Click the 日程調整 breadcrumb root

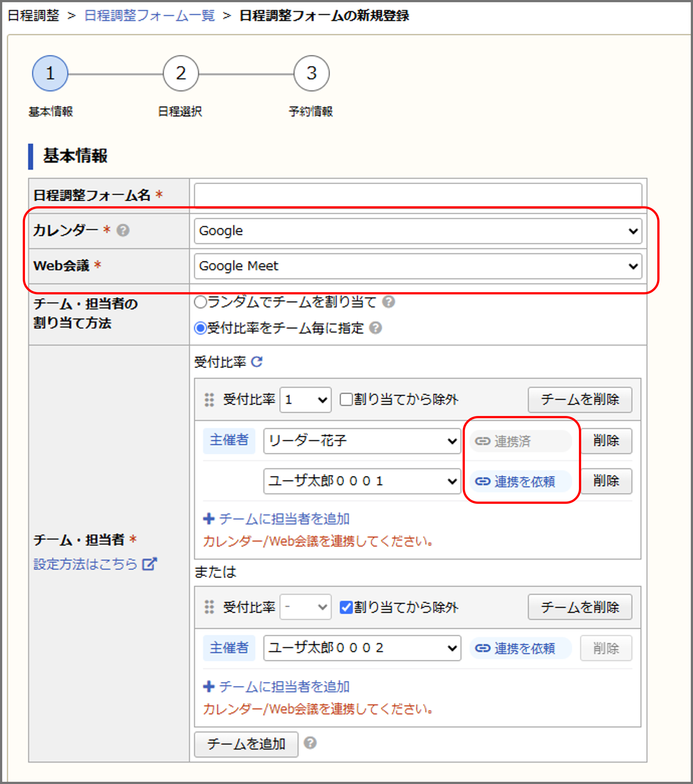(x=33, y=16)
